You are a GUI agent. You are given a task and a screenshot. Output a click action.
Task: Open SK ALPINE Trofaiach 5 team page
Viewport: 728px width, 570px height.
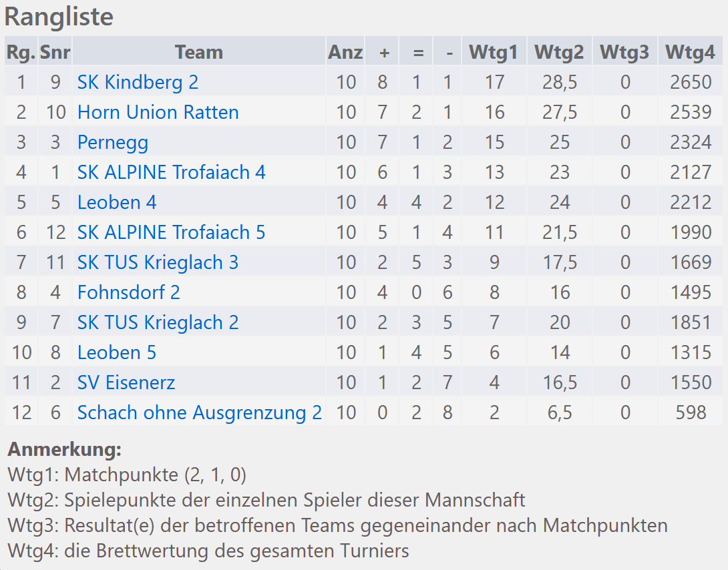(x=172, y=232)
